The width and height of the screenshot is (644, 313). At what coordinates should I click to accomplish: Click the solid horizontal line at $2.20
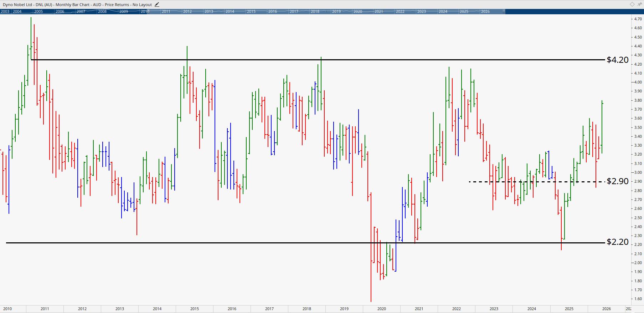(306, 243)
